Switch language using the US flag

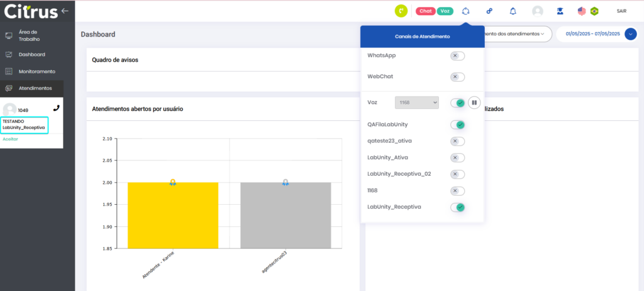tap(582, 11)
